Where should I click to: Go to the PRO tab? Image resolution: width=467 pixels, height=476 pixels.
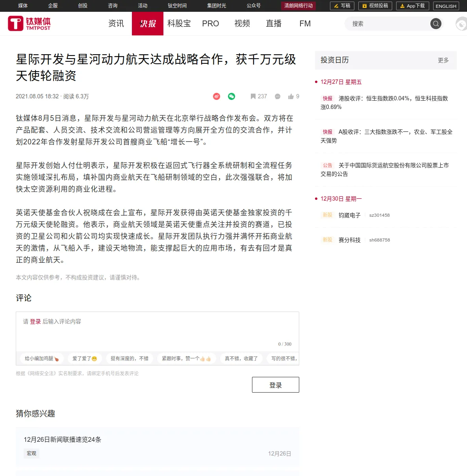pyautogui.click(x=211, y=24)
